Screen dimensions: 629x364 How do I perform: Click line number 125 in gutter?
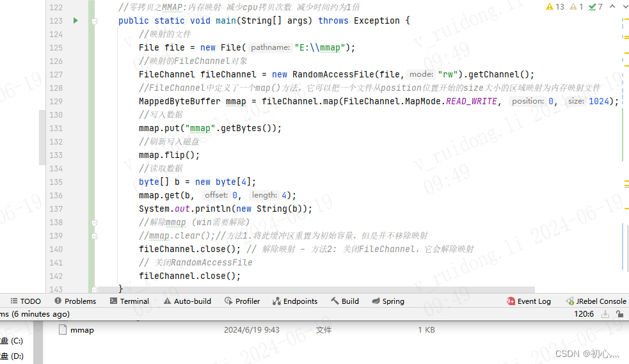coord(56,48)
